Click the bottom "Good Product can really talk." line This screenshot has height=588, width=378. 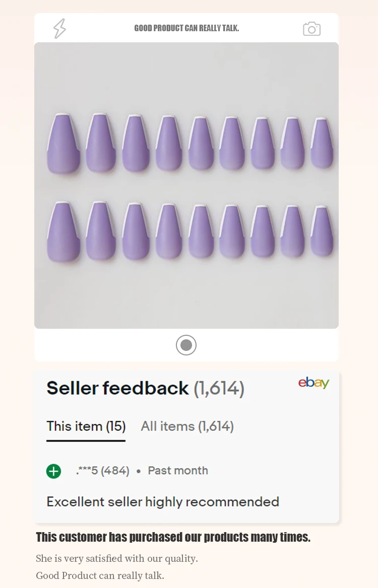coord(100,575)
